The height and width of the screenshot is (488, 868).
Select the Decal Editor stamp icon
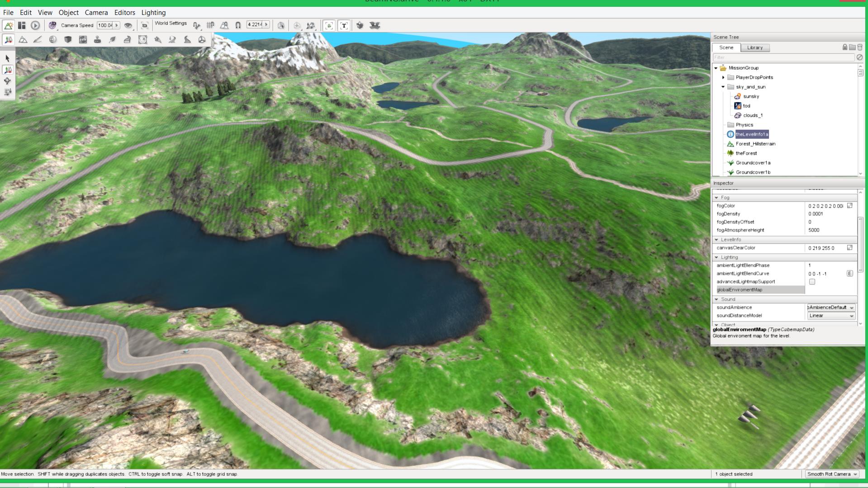97,40
